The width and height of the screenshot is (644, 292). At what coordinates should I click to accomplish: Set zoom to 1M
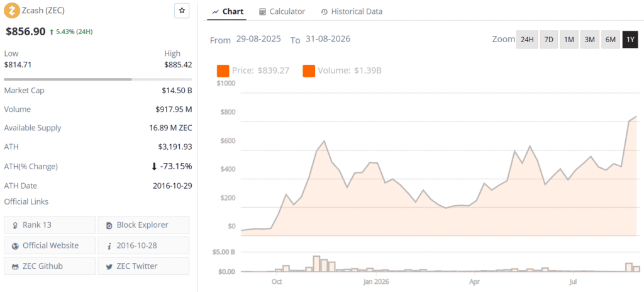coord(569,40)
